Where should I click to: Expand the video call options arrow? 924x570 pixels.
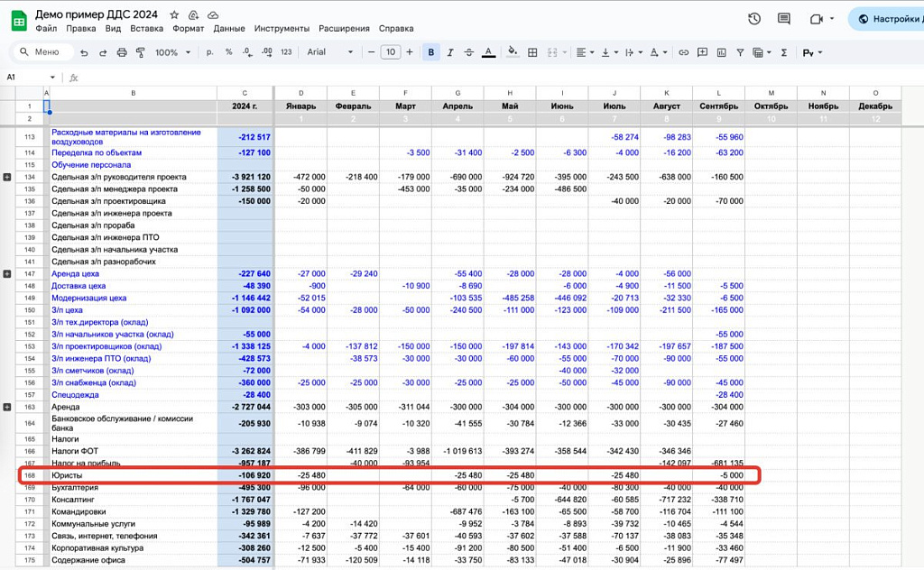[832, 18]
